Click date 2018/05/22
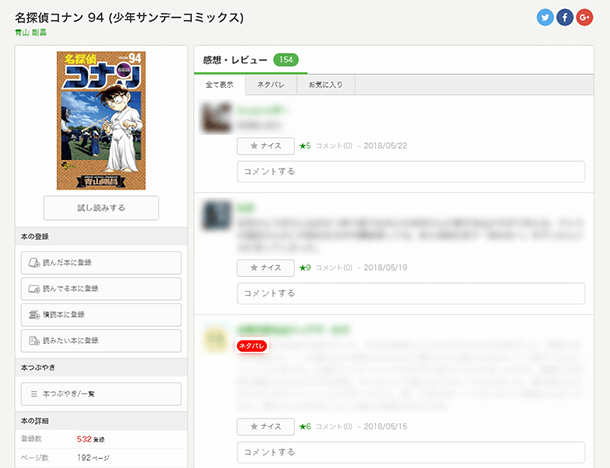Screen dimensions: 610x468 click(x=385, y=146)
